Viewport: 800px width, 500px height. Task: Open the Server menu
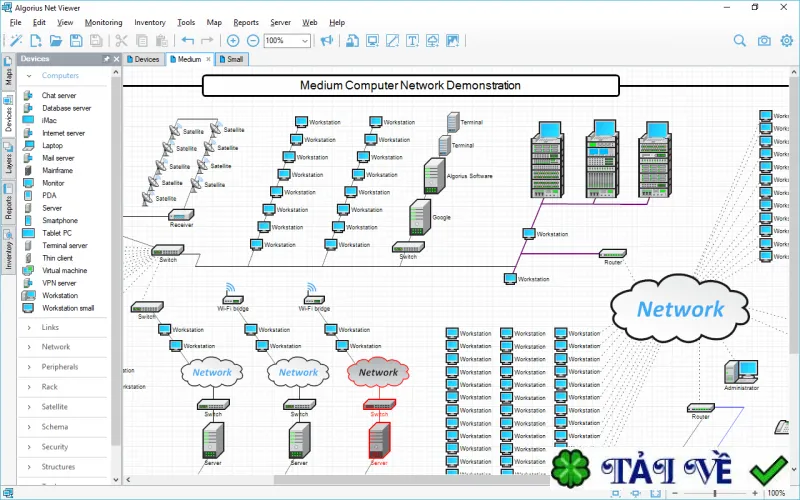pos(281,22)
